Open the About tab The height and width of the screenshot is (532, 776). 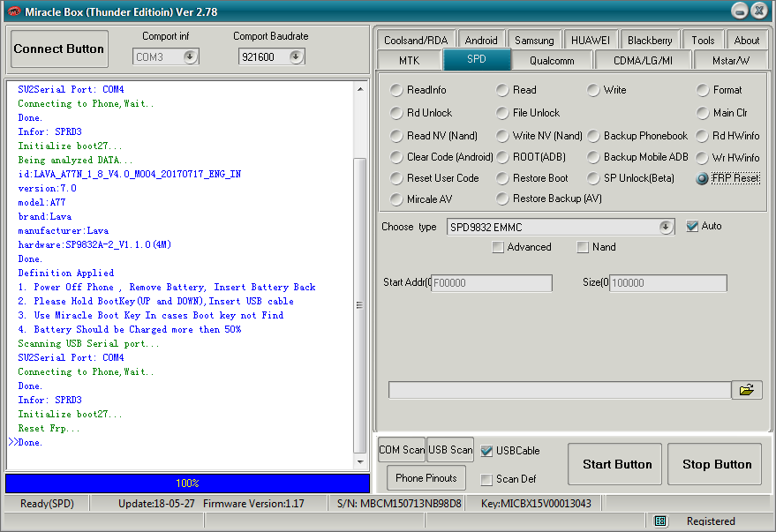coord(746,40)
